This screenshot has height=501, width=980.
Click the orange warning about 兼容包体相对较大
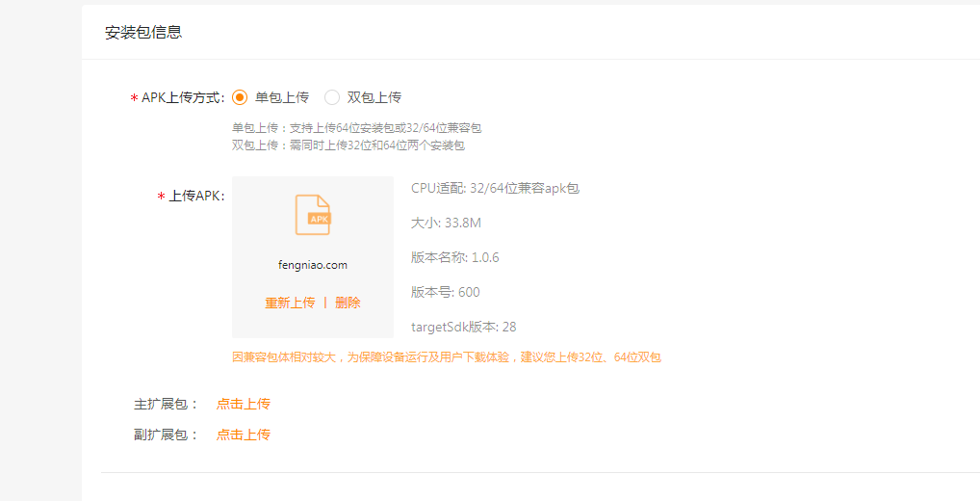(447, 357)
